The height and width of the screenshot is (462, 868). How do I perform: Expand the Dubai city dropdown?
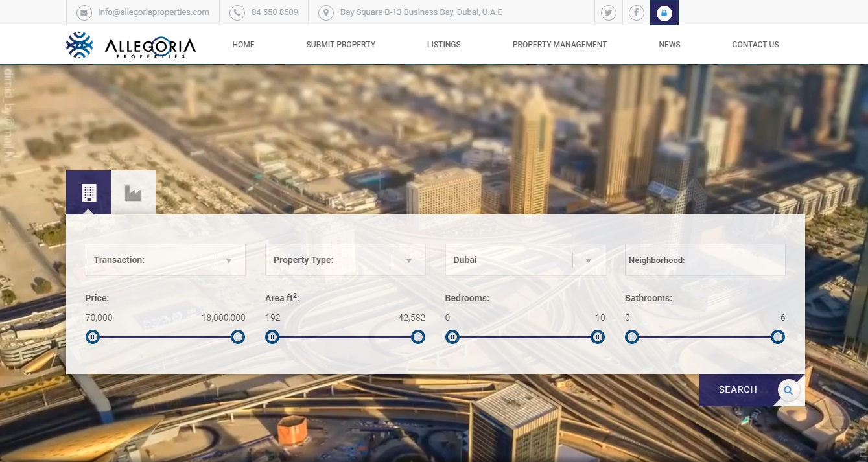524,260
